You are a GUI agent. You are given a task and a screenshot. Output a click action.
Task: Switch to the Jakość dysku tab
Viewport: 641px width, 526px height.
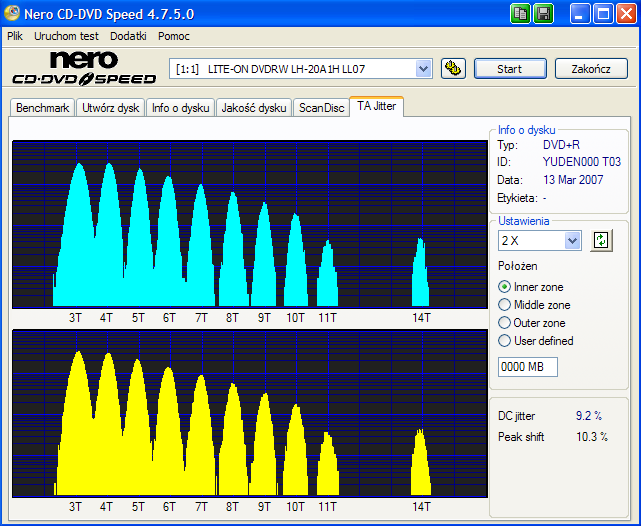pyautogui.click(x=253, y=108)
